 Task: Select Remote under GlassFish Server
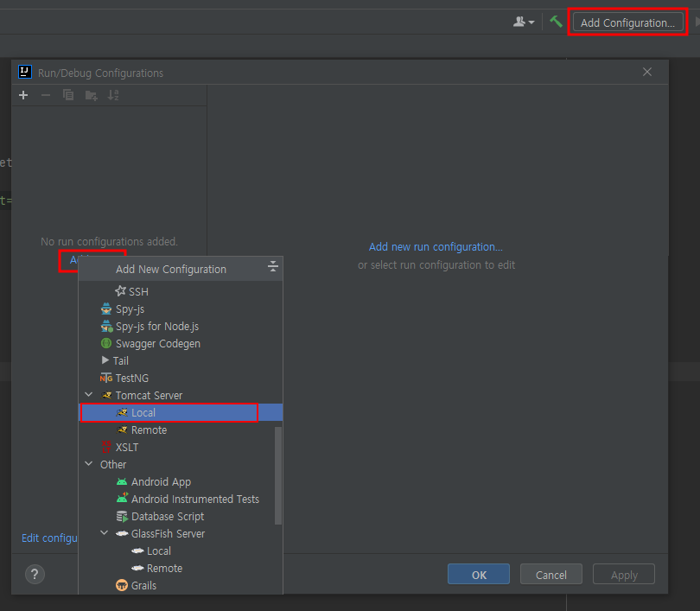point(181,568)
